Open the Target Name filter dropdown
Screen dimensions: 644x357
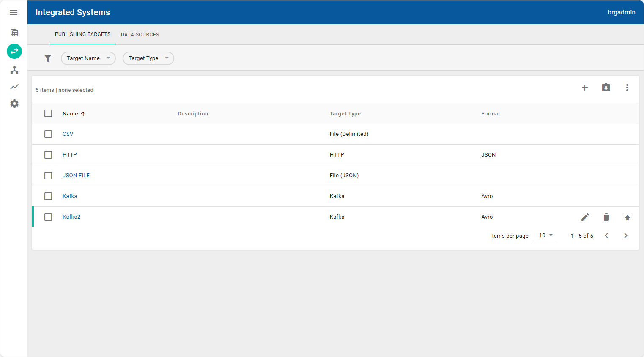pyautogui.click(x=88, y=58)
